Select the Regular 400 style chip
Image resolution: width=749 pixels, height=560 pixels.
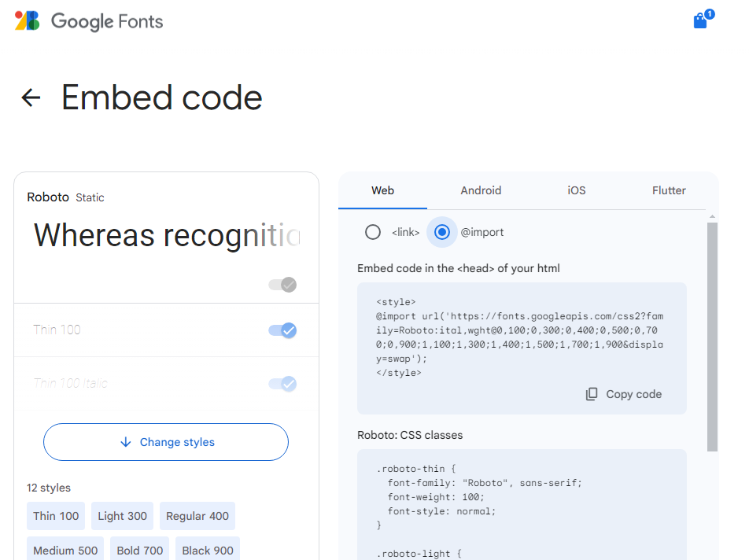[x=197, y=516]
